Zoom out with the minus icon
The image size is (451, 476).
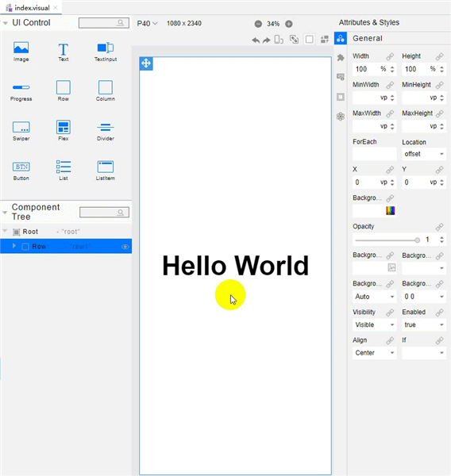click(x=258, y=24)
